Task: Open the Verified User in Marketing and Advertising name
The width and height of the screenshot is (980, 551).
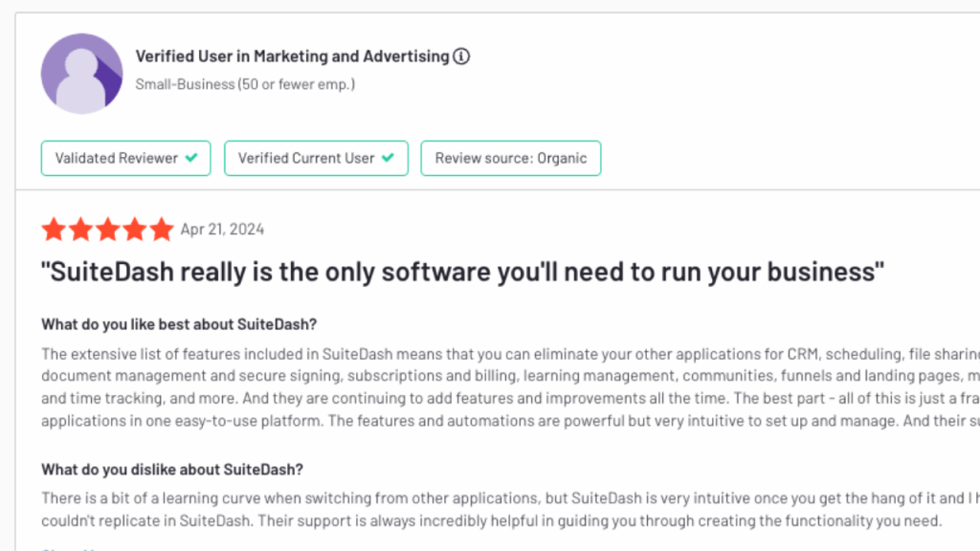Action: pyautogui.click(x=292, y=56)
